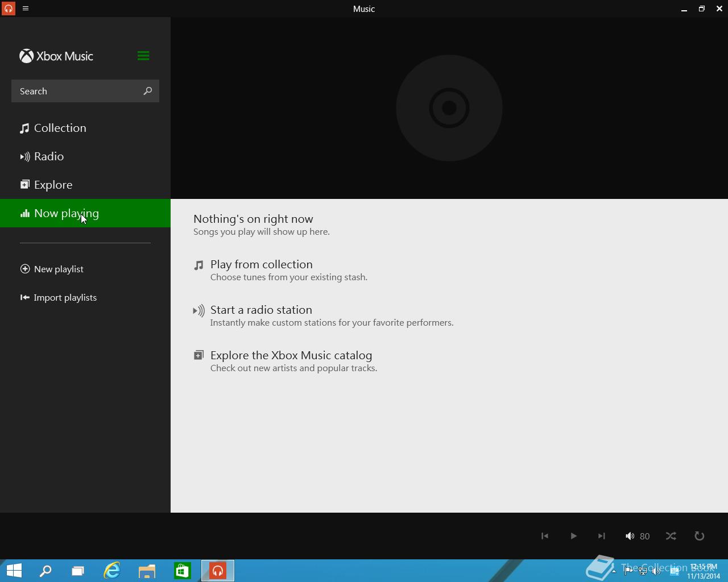This screenshot has width=728, height=582.
Task: Open the Windows Start button
Action: tap(14, 571)
